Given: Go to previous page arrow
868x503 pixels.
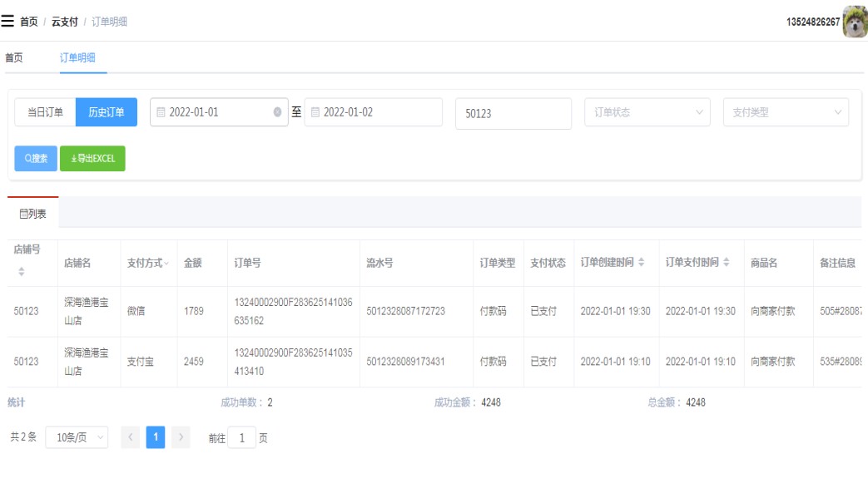Looking at the screenshot, I should (131, 437).
